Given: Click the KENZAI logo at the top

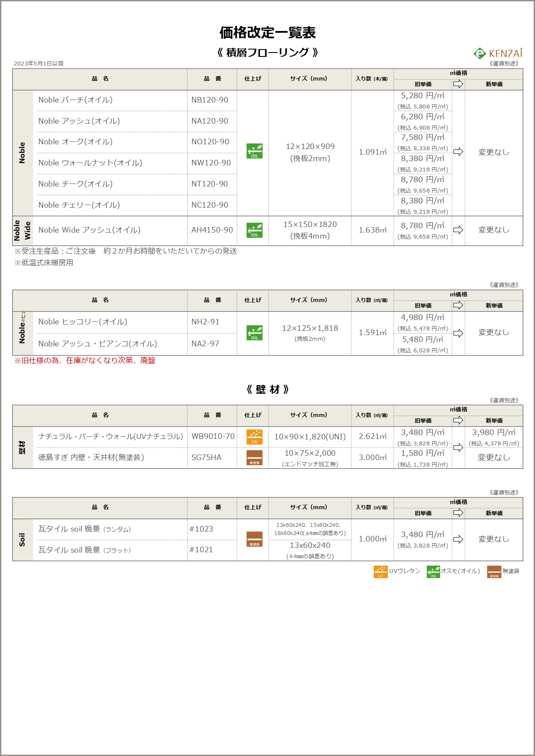Looking at the screenshot, I should pos(498,53).
